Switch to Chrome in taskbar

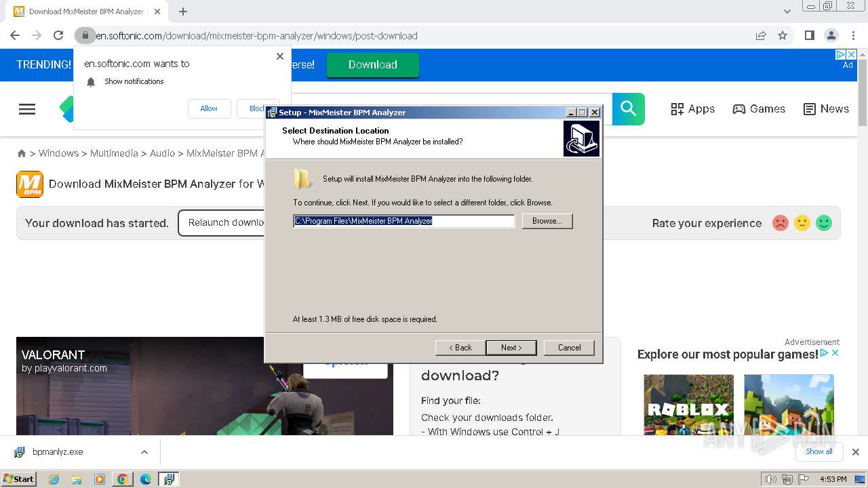[x=123, y=479]
